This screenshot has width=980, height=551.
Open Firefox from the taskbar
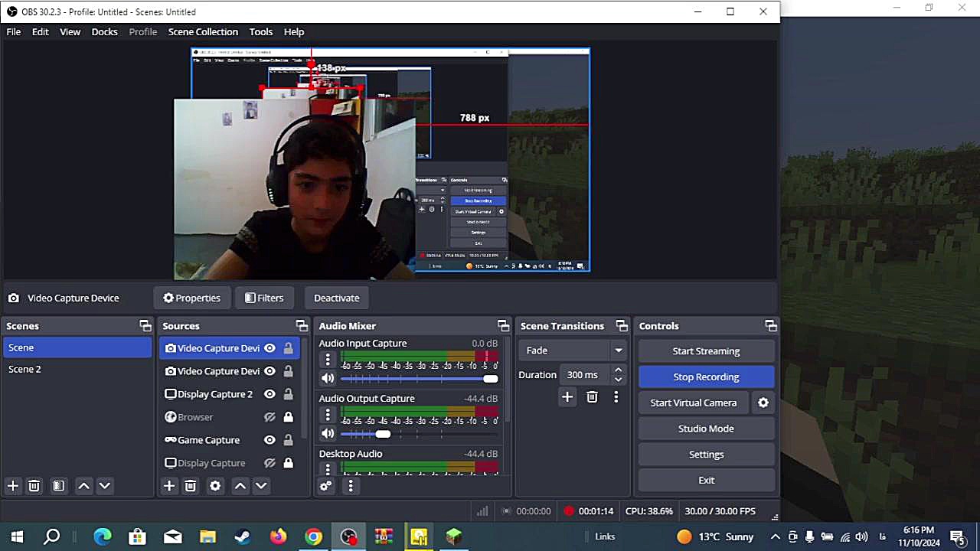pyautogui.click(x=278, y=536)
